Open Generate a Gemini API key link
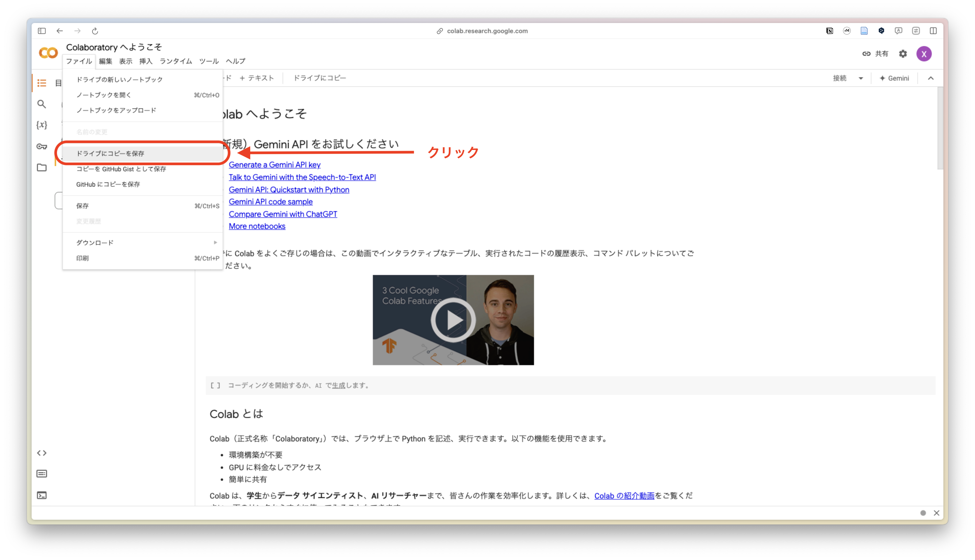The image size is (975, 560). 274,165
